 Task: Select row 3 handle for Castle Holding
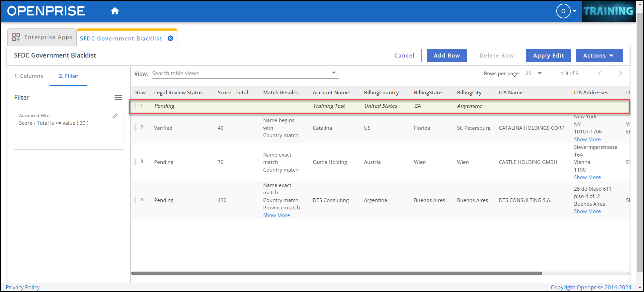[x=136, y=162]
